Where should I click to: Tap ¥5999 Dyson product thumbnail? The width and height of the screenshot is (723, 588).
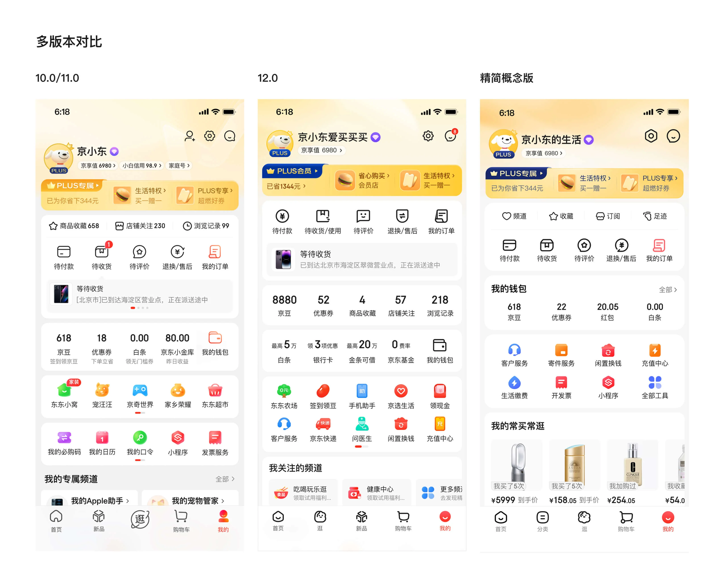click(x=517, y=465)
